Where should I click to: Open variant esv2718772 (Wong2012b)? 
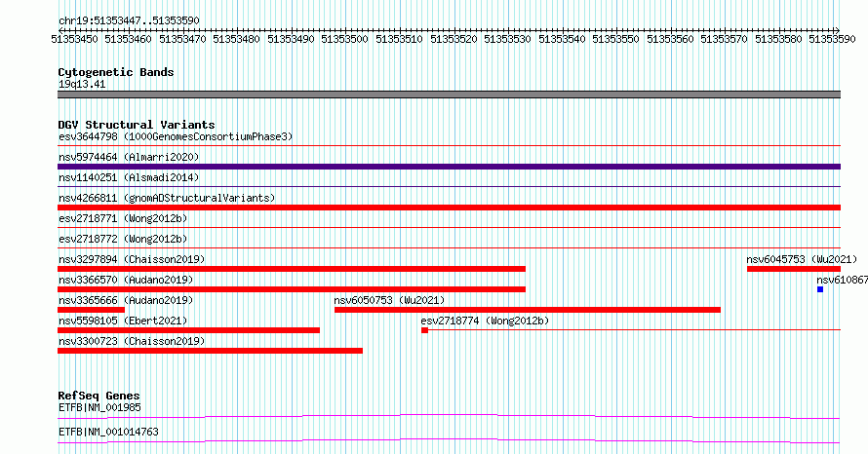pyautogui.click(x=123, y=239)
